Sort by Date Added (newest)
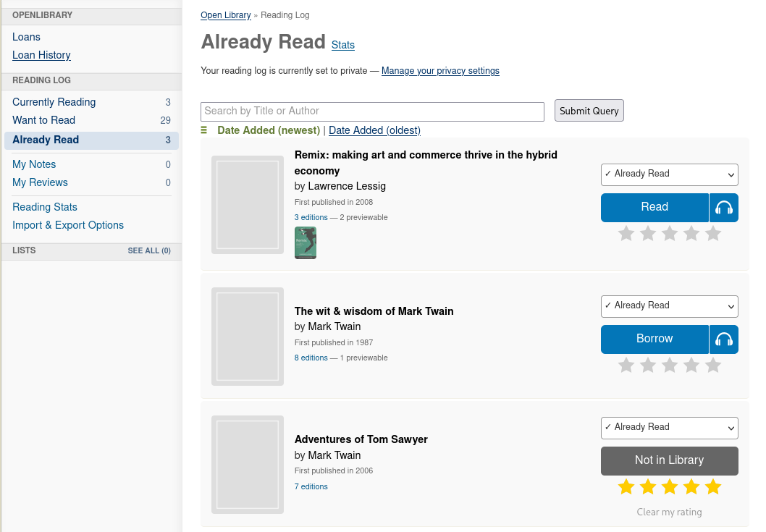766x532 pixels. [269, 130]
